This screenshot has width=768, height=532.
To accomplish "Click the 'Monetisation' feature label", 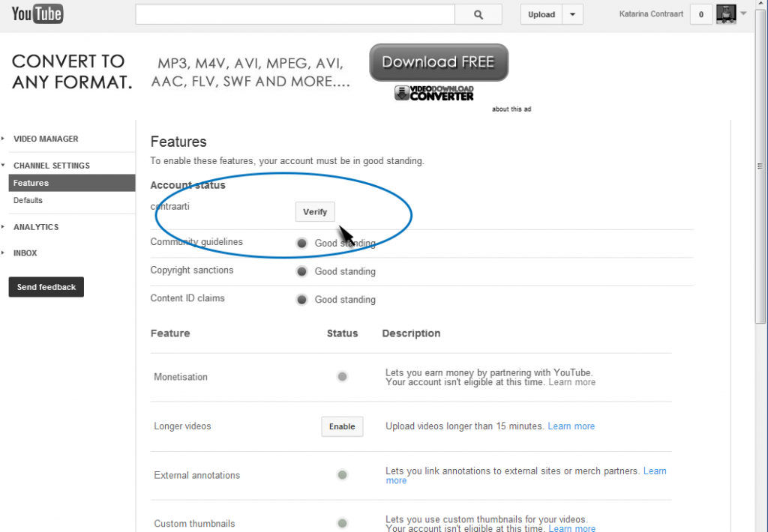I will [x=181, y=377].
